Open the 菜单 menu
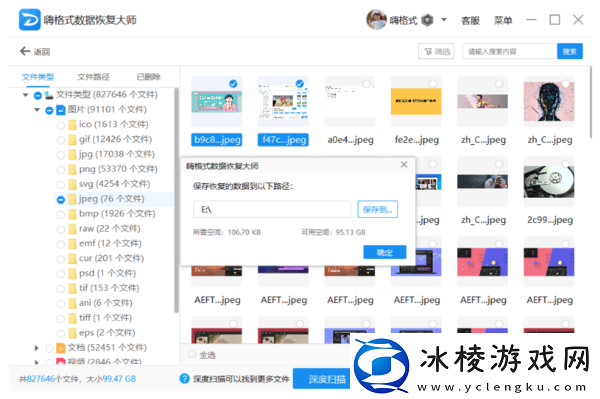Image resolution: width=600 pixels, height=399 pixels. click(503, 20)
